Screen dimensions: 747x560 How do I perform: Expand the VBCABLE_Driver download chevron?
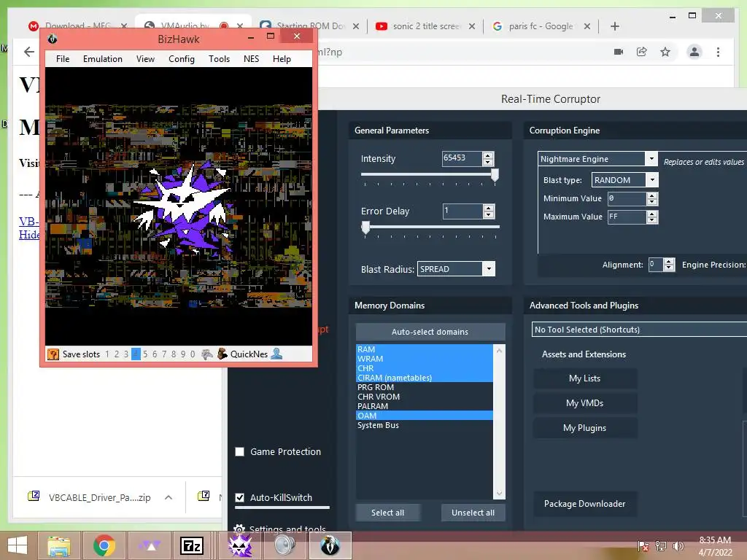(x=169, y=497)
